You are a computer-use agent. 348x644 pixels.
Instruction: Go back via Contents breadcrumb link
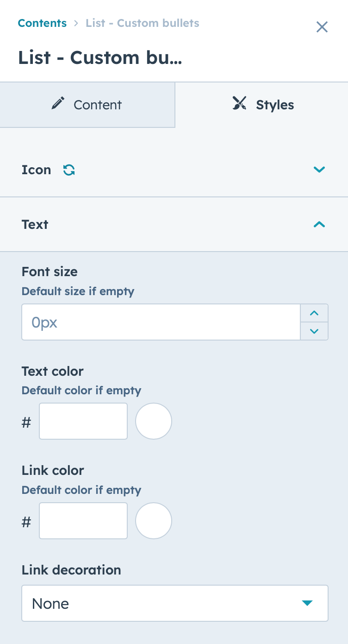tap(42, 23)
